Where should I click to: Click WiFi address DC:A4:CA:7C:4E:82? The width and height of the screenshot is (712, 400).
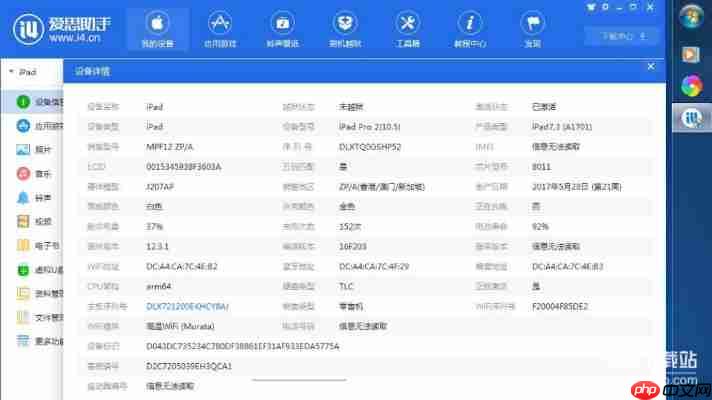(x=182, y=267)
